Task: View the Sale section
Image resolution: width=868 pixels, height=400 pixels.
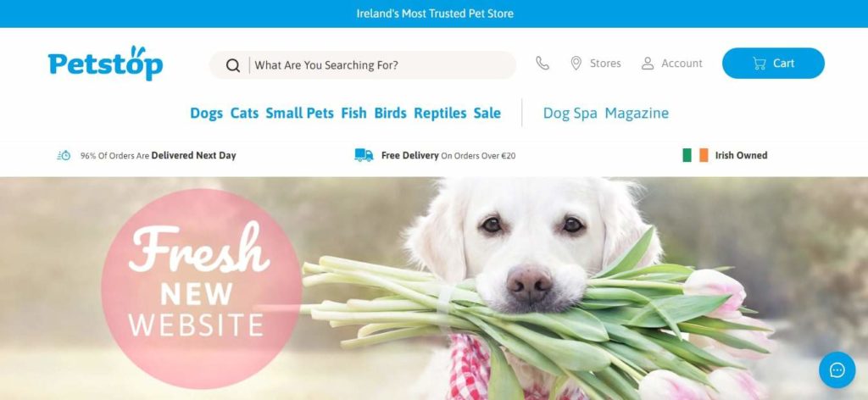Action: tap(487, 113)
